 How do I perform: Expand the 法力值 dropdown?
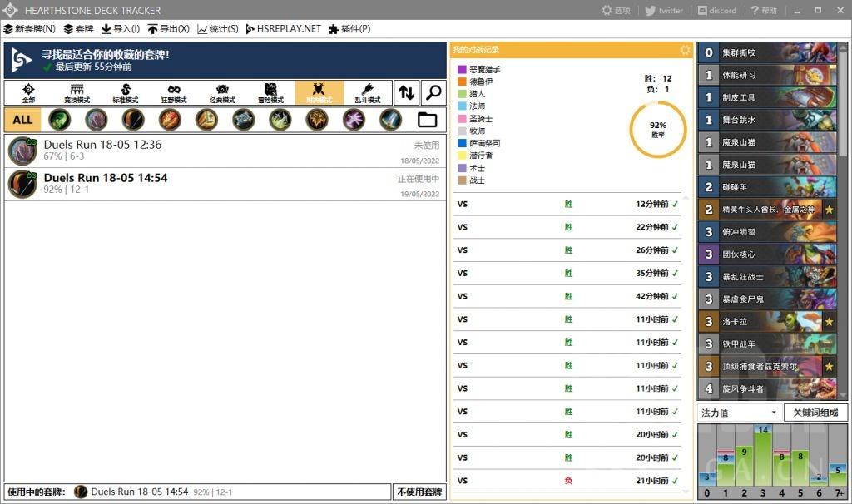tap(739, 413)
